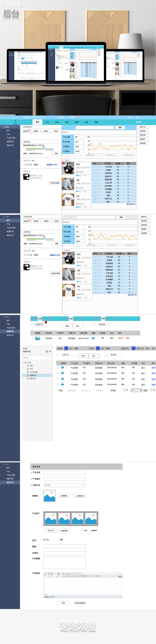Click the add-page icon in the PAGES panel header

point(50,351)
